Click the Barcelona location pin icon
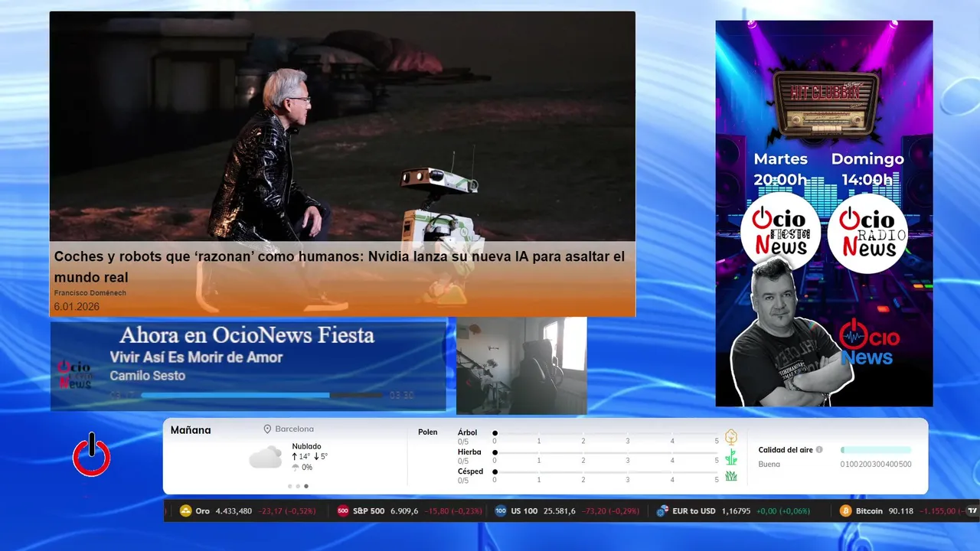 (x=267, y=429)
